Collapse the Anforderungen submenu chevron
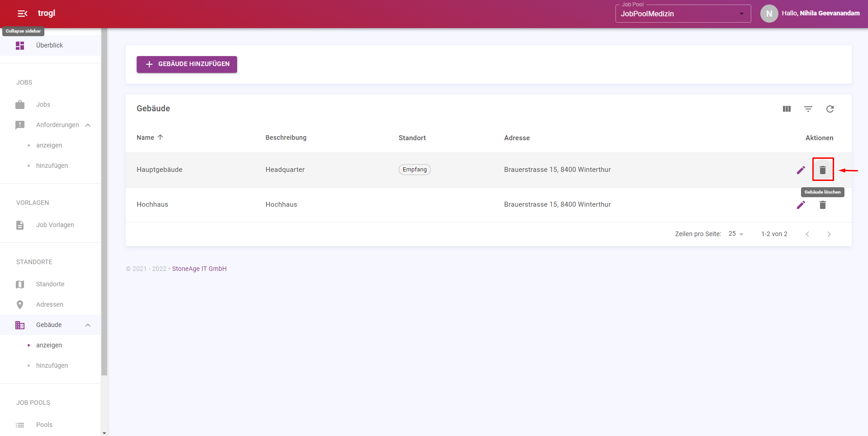The width and height of the screenshot is (868, 436). point(88,125)
